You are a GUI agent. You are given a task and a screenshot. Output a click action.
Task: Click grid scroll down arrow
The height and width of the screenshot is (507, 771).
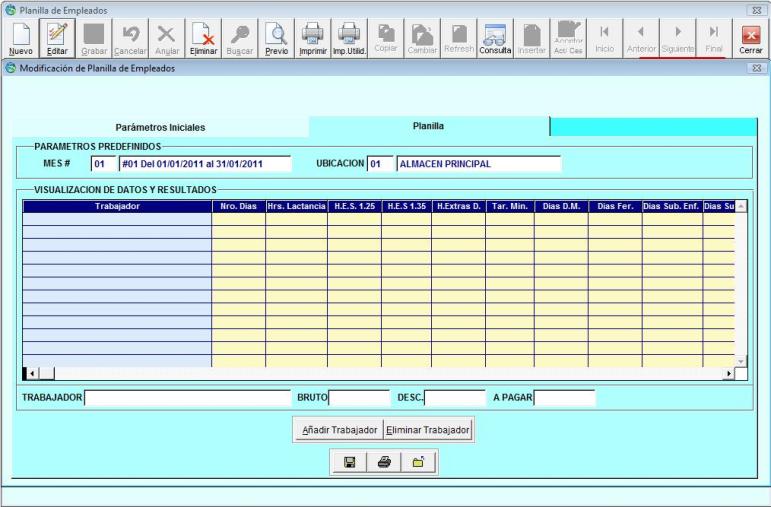click(741, 361)
